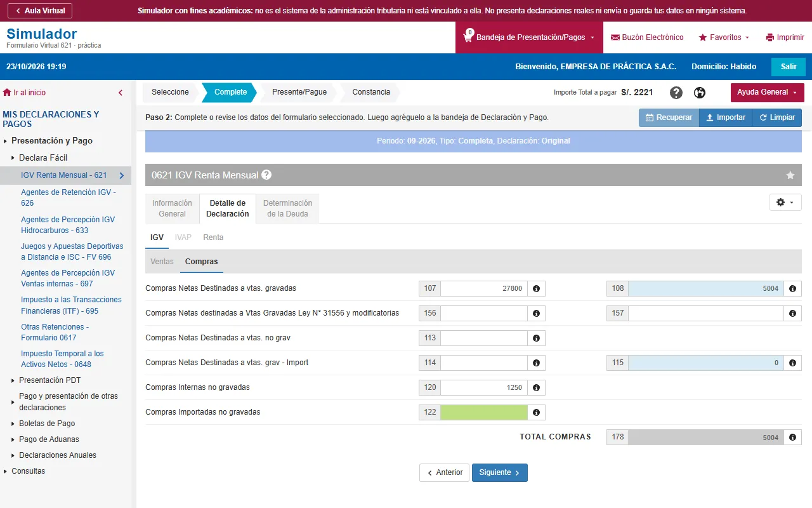Open the gear settings dropdown
Image resolution: width=812 pixels, height=508 pixels.
coord(785,202)
